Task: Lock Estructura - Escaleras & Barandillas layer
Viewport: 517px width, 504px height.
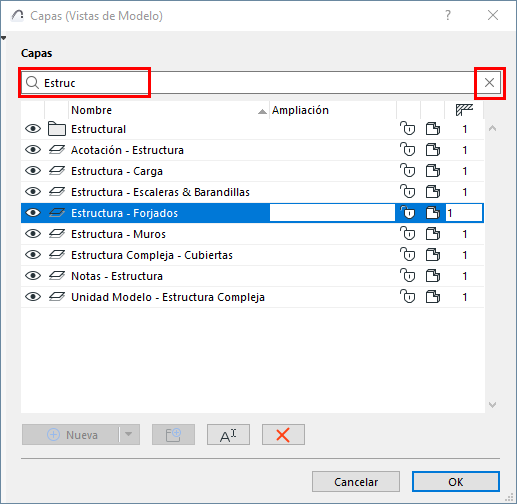Action: coord(408,192)
